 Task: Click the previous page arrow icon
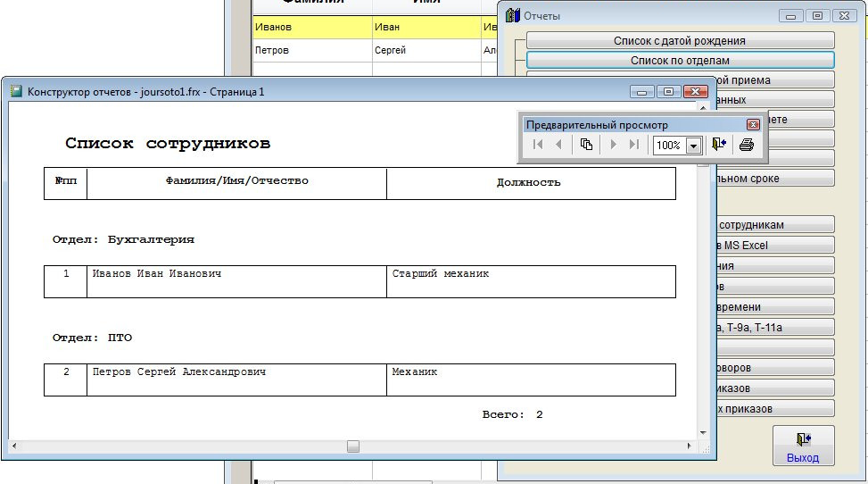pos(559,145)
